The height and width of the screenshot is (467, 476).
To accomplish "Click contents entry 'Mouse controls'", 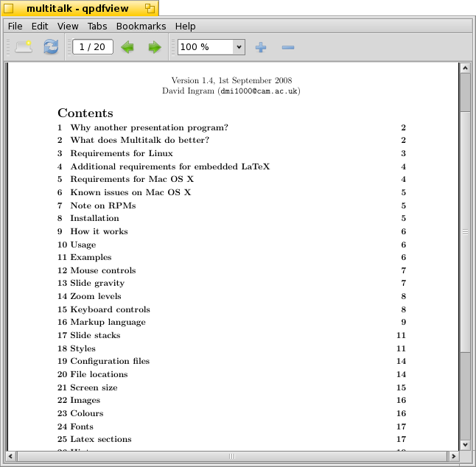I will pos(103,270).
